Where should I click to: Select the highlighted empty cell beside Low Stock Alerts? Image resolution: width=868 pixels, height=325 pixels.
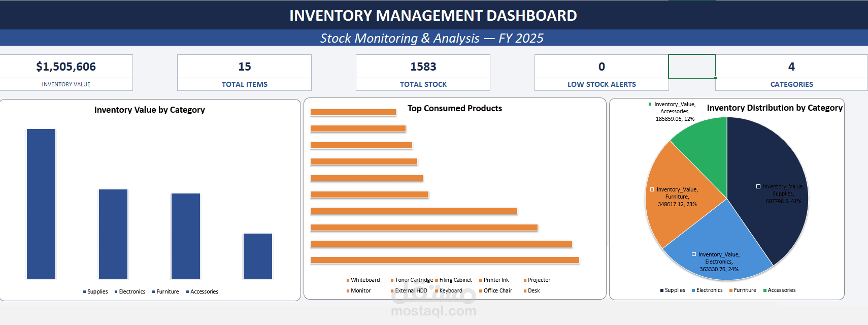click(x=692, y=67)
